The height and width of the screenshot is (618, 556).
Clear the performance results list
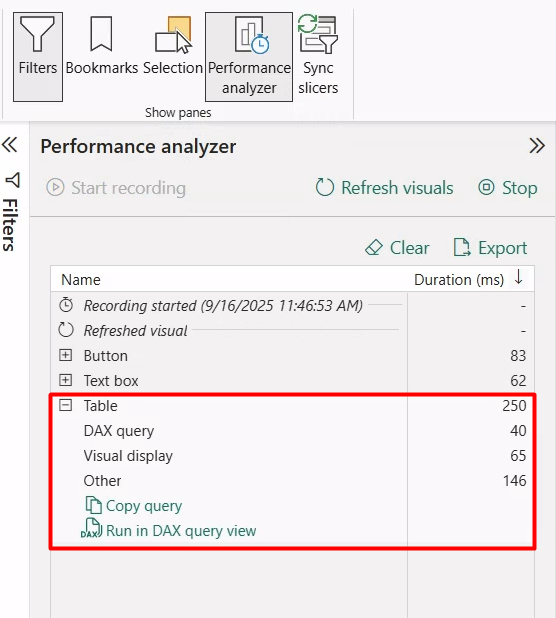click(x=397, y=248)
